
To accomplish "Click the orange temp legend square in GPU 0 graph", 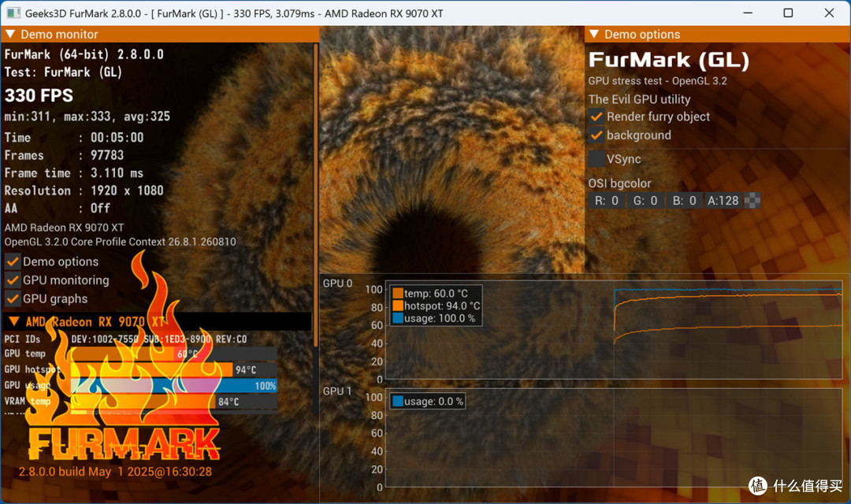I will coord(398,294).
